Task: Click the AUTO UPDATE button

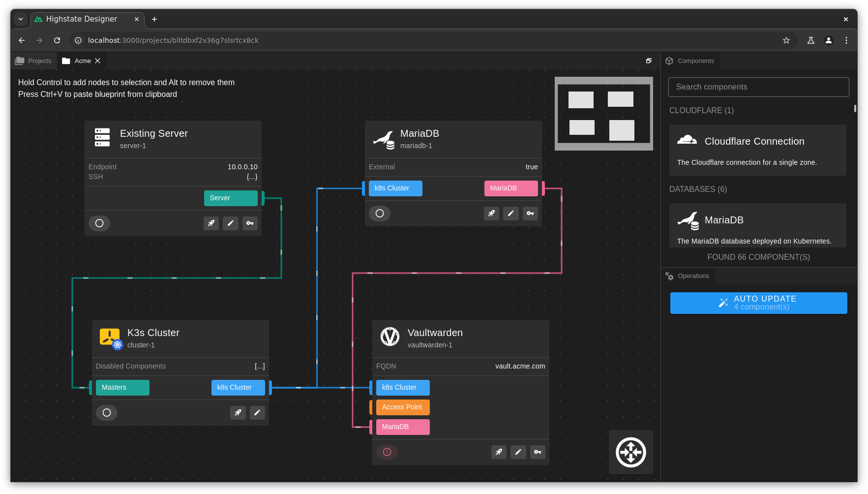Action: [x=759, y=303]
